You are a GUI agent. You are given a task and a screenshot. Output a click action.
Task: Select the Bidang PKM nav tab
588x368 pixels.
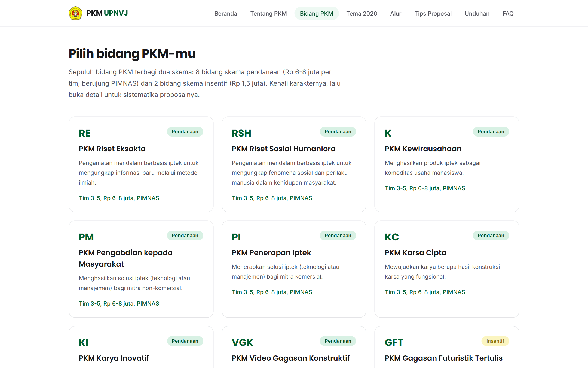(x=316, y=13)
